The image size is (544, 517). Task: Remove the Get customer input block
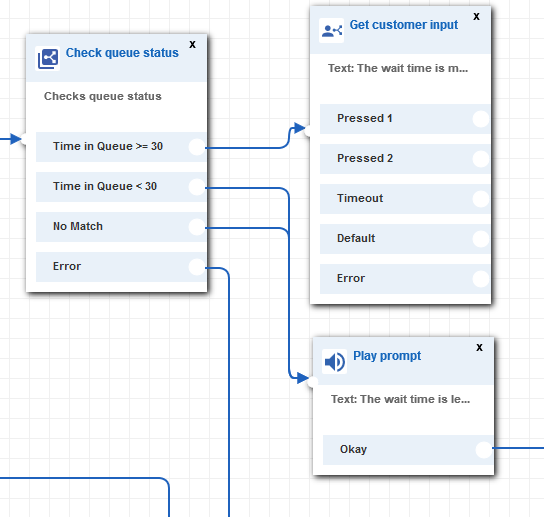point(476,16)
